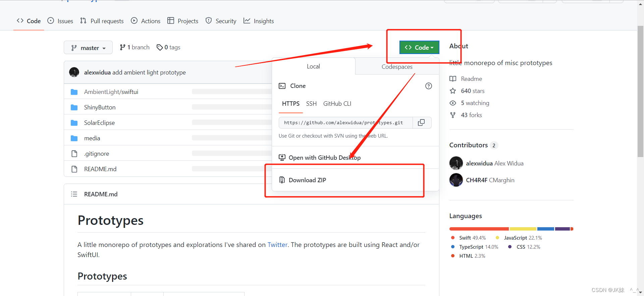Open the Security tab
This screenshot has width=644, height=296.
pyautogui.click(x=221, y=21)
